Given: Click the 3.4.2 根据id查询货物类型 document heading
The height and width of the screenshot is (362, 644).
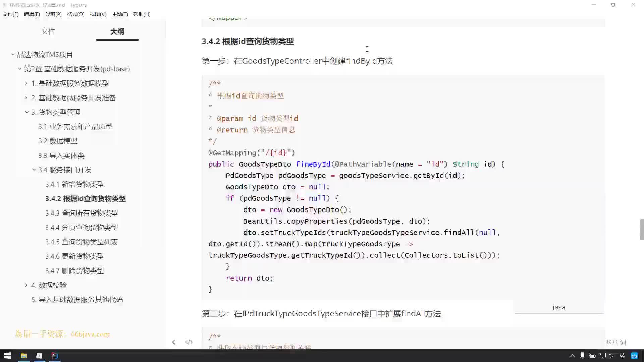Looking at the screenshot, I should 248,41.
